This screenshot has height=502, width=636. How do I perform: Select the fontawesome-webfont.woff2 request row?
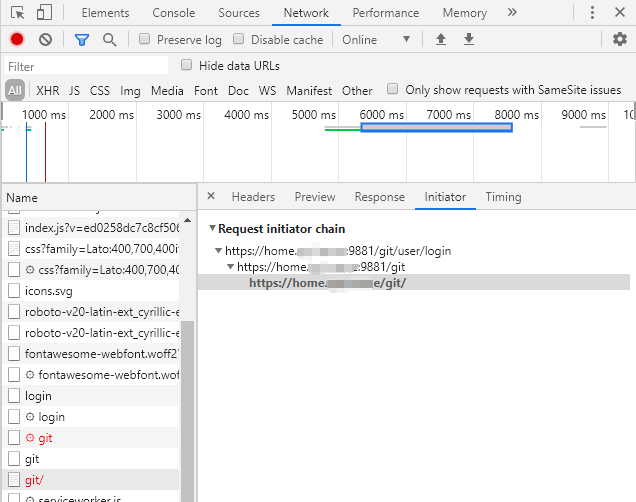pyautogui.click(x=91, y=354)
